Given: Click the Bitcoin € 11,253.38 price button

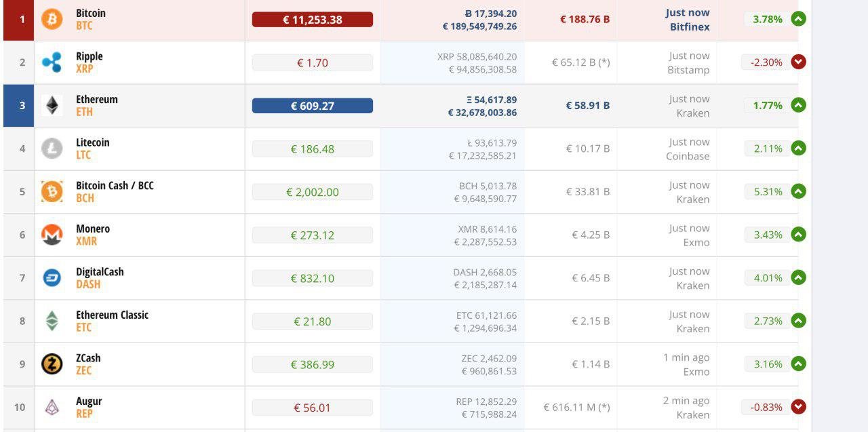Looking at the screenshot, I should click(313, 20).
